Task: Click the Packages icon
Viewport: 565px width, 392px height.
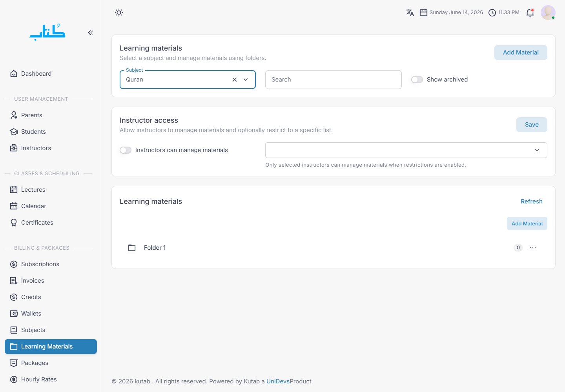Action: click(14, 363)
